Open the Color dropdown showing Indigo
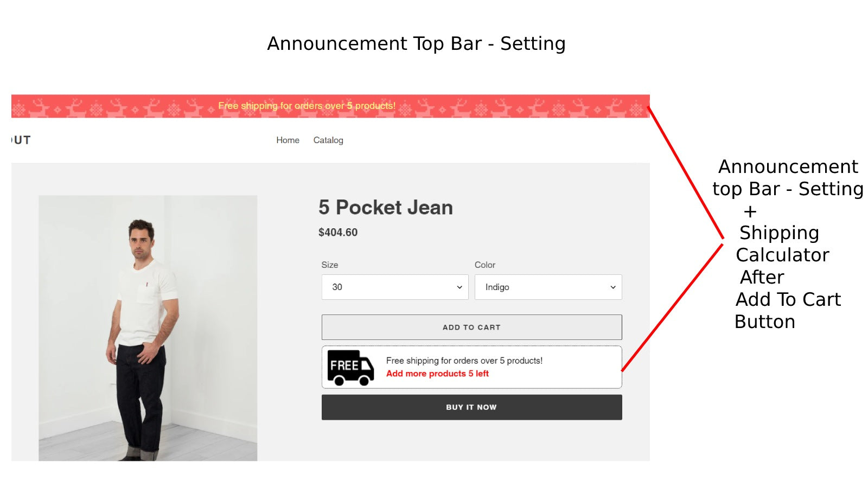Screen dimensions: 868x488 click(548, 287)
